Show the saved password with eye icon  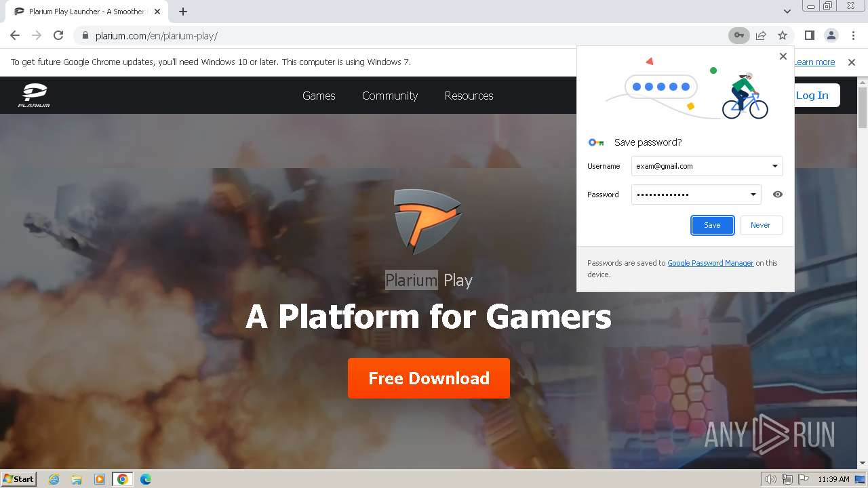tap(778, 195)
